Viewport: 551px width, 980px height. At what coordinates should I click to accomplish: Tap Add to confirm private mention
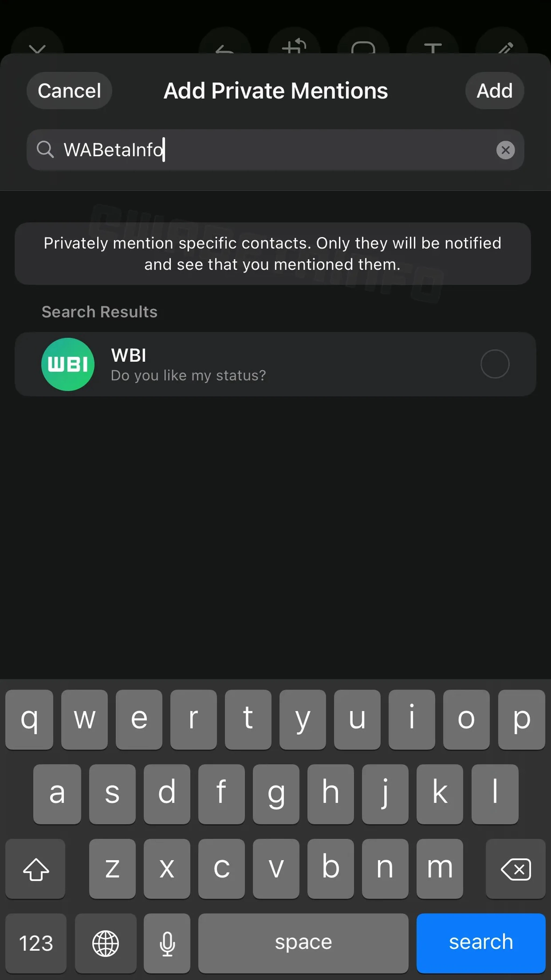coord(495,90)
